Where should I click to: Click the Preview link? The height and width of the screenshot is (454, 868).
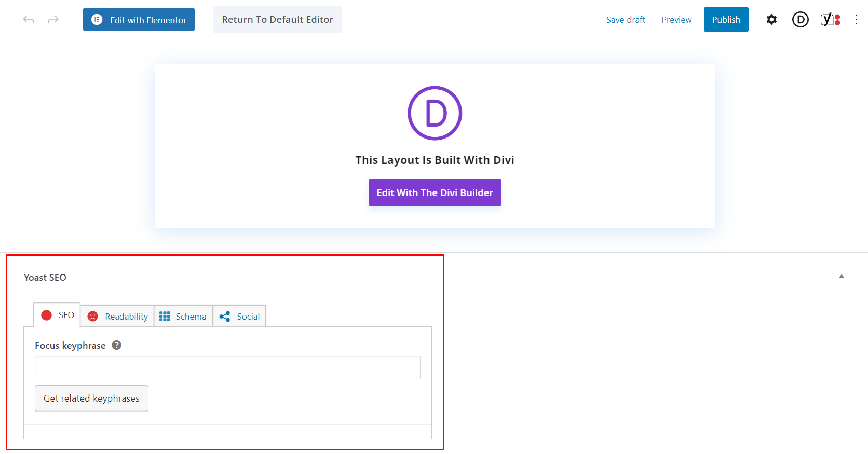coord(676,20)
